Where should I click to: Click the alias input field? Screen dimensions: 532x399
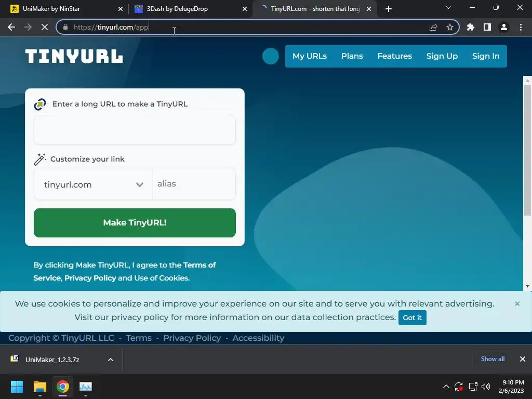pyautogui.click(x=194, y=184)
